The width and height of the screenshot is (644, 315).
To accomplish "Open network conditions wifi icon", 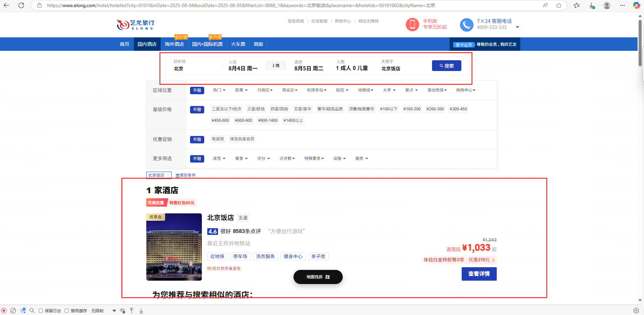I will click(123, 311).
